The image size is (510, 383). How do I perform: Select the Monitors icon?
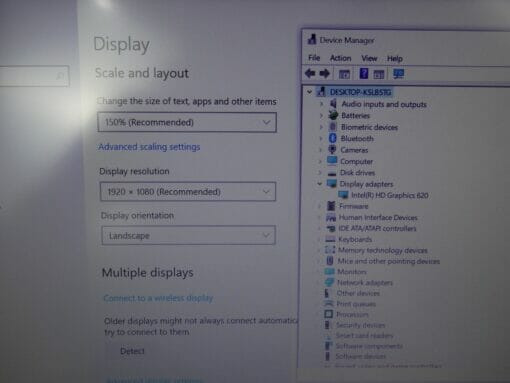329,271
